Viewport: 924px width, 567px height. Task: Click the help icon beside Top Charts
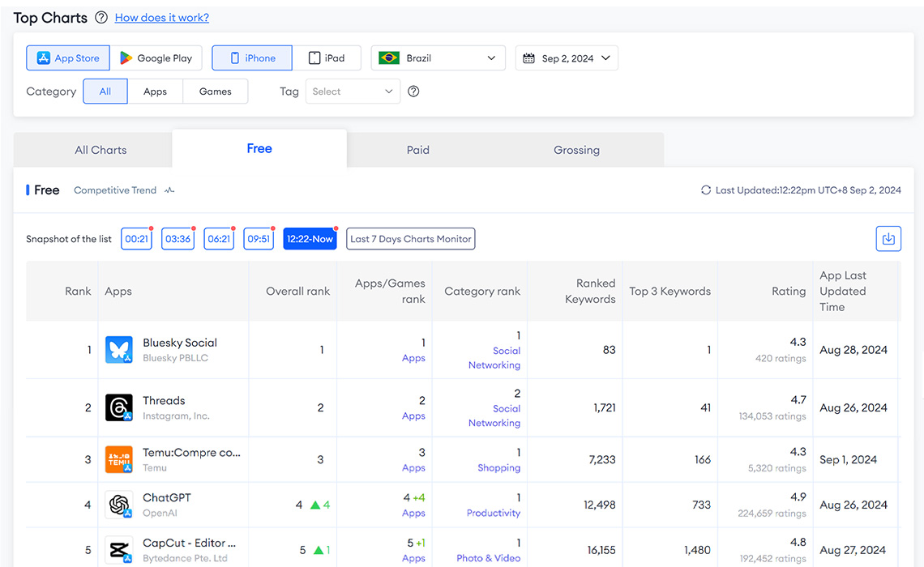coord(101,18)
